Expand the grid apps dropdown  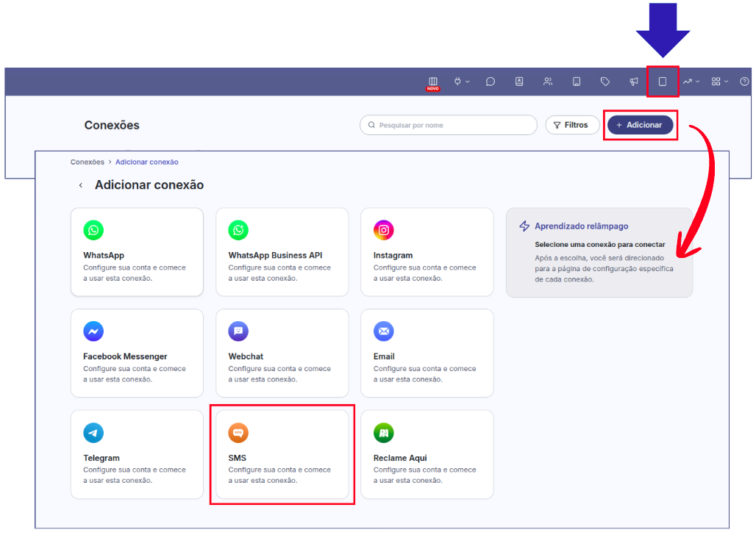click(719, 82)
